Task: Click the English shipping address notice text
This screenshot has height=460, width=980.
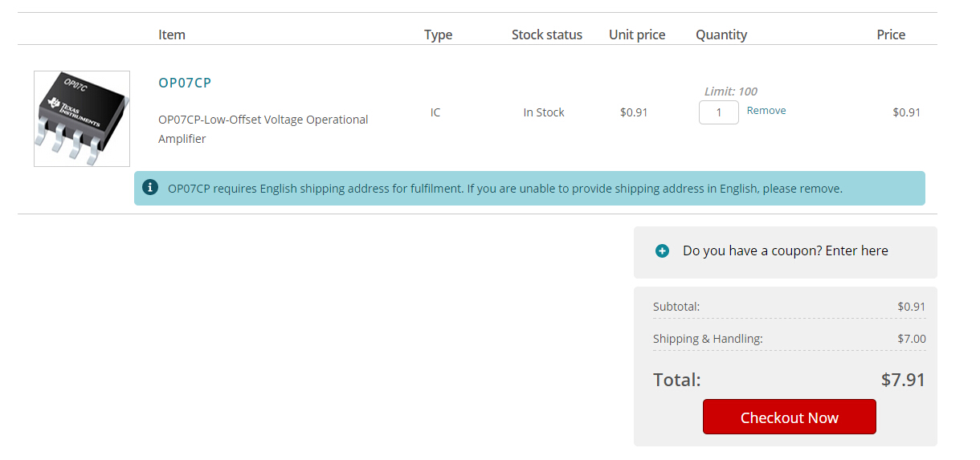Action: coord(504,189)
